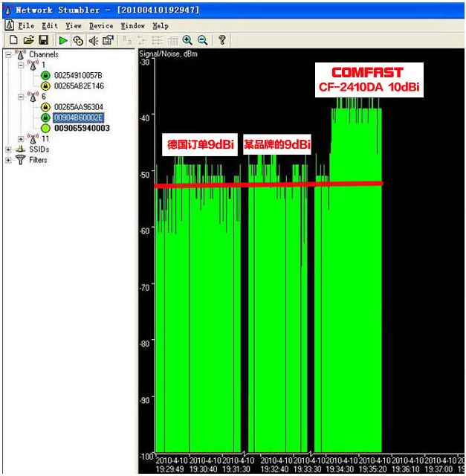Select MAC entry 00254910057B
The height and width of the screenshot is (476, 466).
point(78,75)
